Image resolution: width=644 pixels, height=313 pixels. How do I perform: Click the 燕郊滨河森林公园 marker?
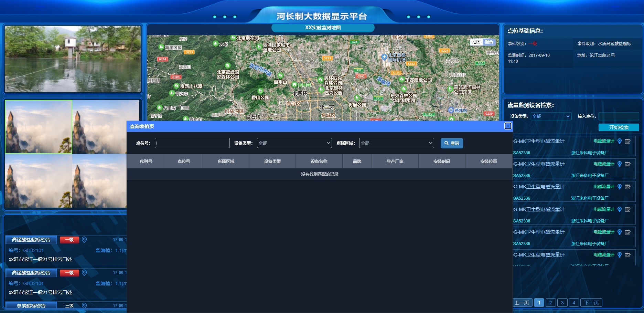[x=450, y=89]
